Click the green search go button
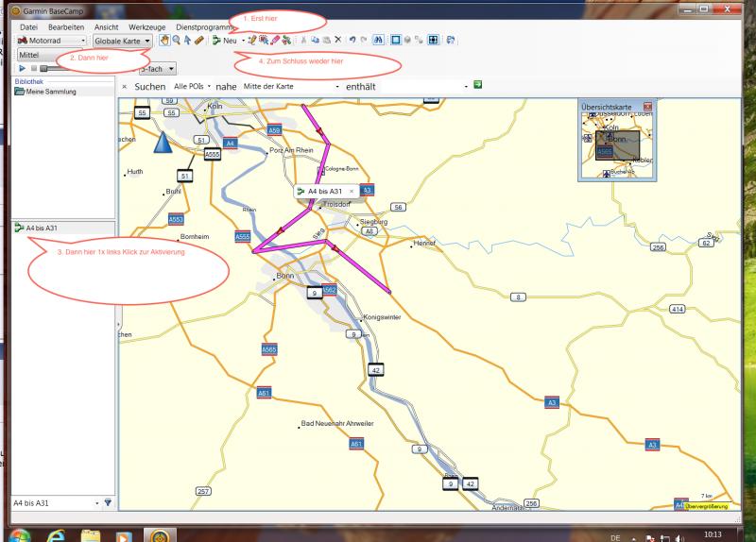This screenshot has width=756, height=542. tap(478, 86)
